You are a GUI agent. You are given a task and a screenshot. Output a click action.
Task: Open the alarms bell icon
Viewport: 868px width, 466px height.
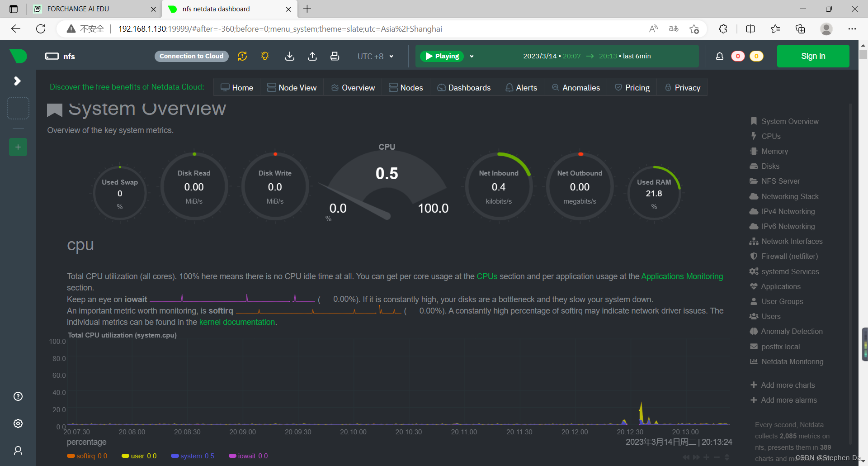pyautogui.click(x=720, y=56)
